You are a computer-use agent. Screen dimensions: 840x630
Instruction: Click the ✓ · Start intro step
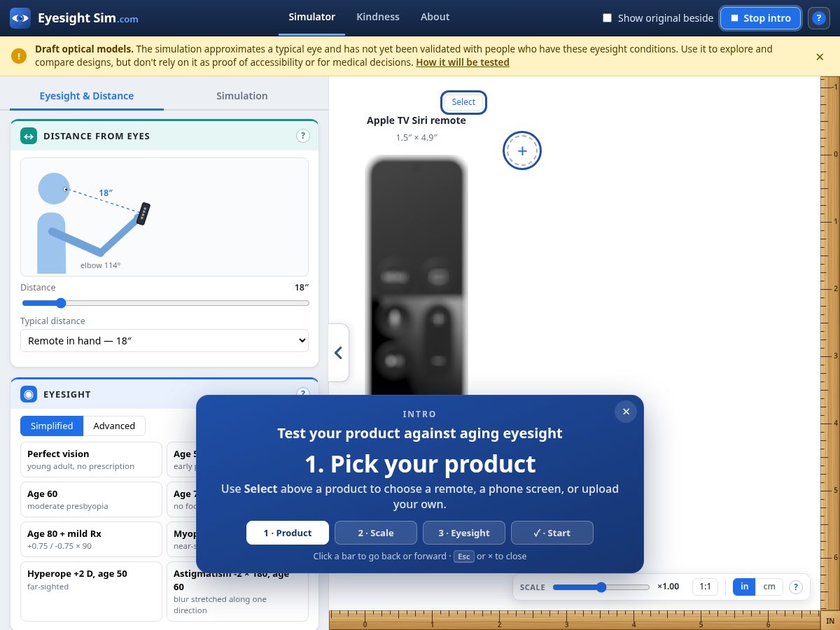point(552,533)
